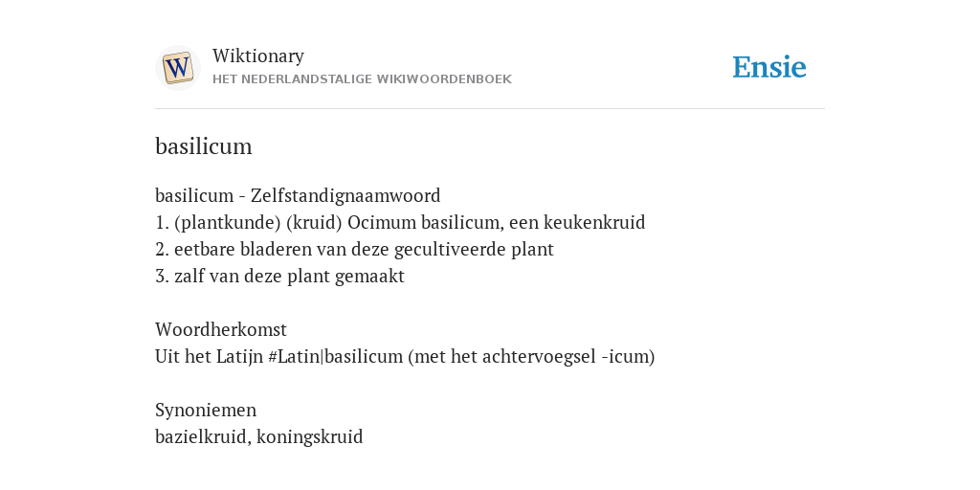Open the Ensie logo link

(x=769, y=68)
